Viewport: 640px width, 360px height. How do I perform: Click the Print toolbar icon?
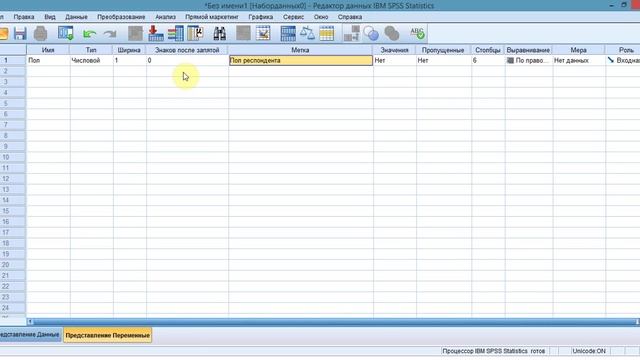pos(40,33)
